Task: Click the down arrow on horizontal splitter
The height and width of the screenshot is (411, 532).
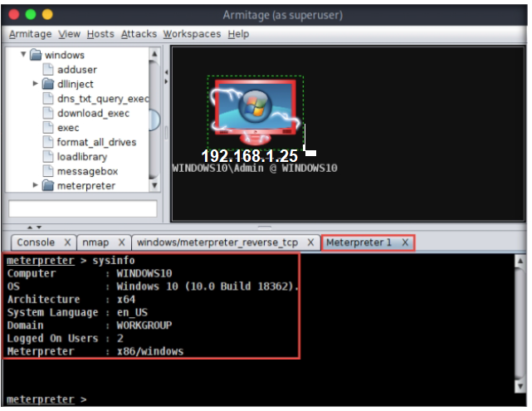Action: (x=39, y=227)
